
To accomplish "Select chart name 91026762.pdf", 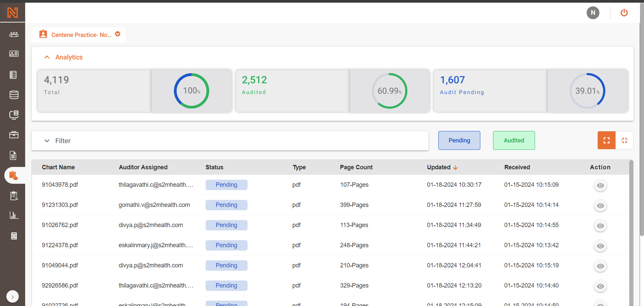I will tap(60, 225).
